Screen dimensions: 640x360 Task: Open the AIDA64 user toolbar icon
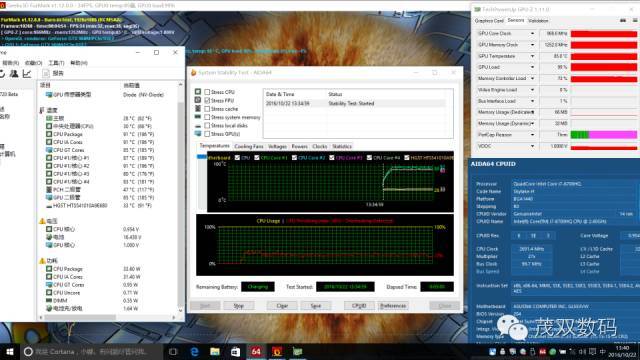[x=14, y=73]
